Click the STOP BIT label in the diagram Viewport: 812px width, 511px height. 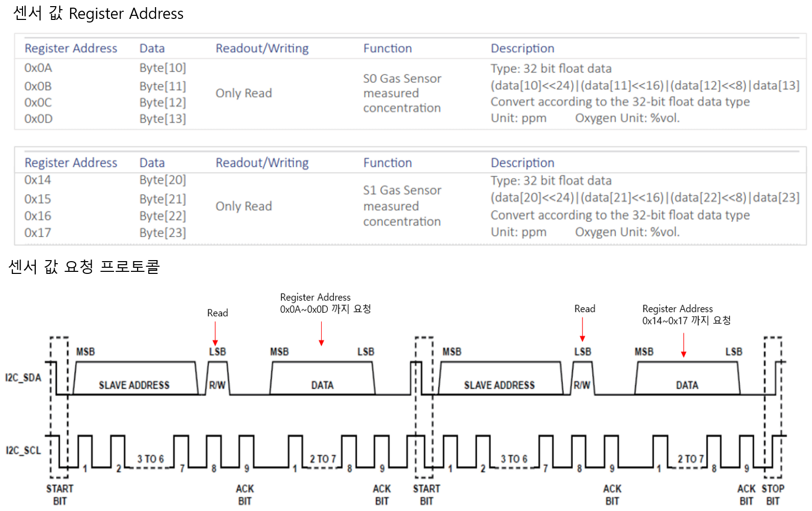(773, 495)
